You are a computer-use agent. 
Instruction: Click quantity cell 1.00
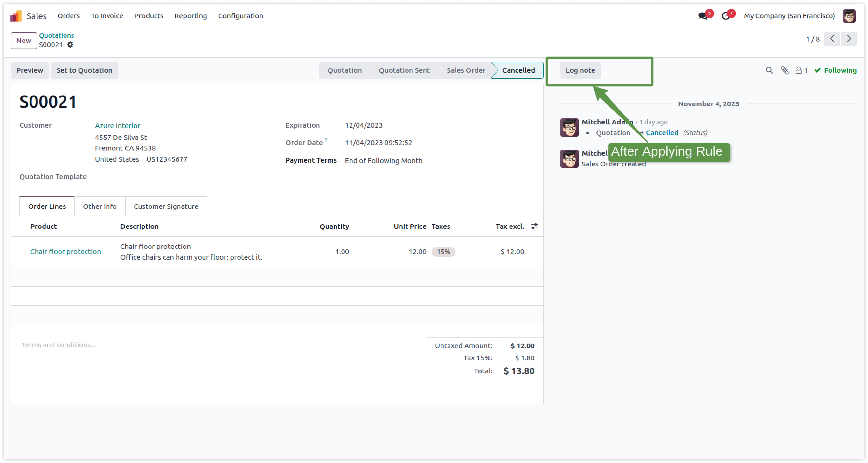click(x=342, y=252)
